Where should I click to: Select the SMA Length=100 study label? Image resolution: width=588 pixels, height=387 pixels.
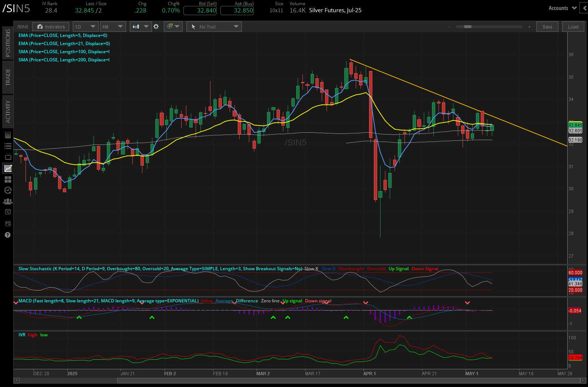64,52
